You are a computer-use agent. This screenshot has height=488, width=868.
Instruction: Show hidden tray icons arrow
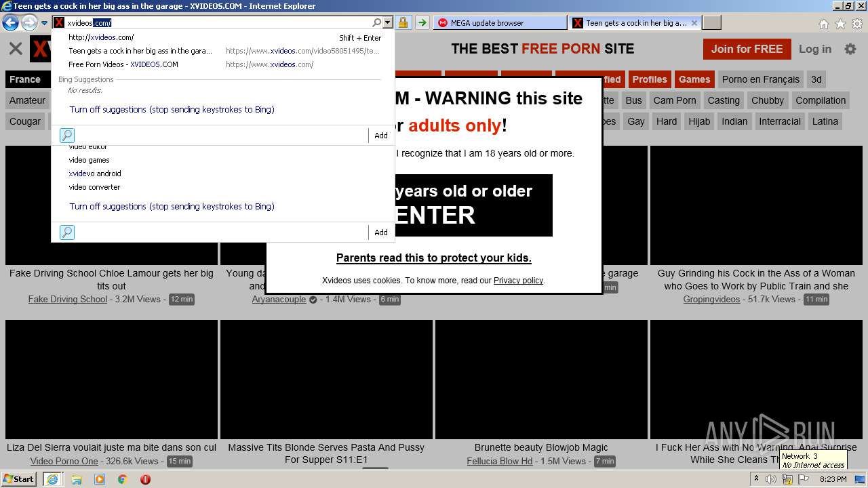(x=756, y=479)
